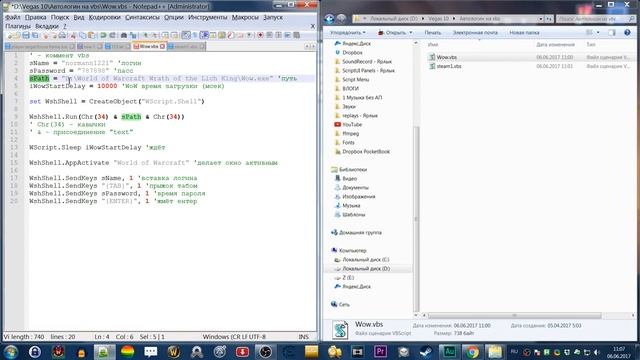Select Библиотеки in the navigation pane
Image resolution: width=640 pixels, height=360 pixels.
coord(353,169)
